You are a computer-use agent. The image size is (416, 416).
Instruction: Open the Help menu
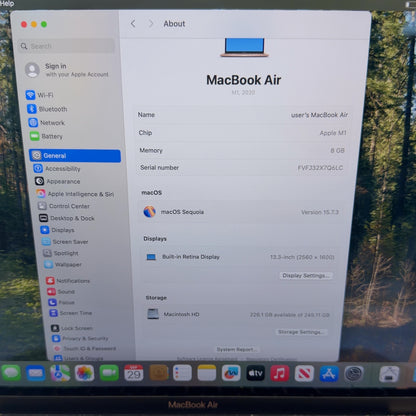point(7,4)
